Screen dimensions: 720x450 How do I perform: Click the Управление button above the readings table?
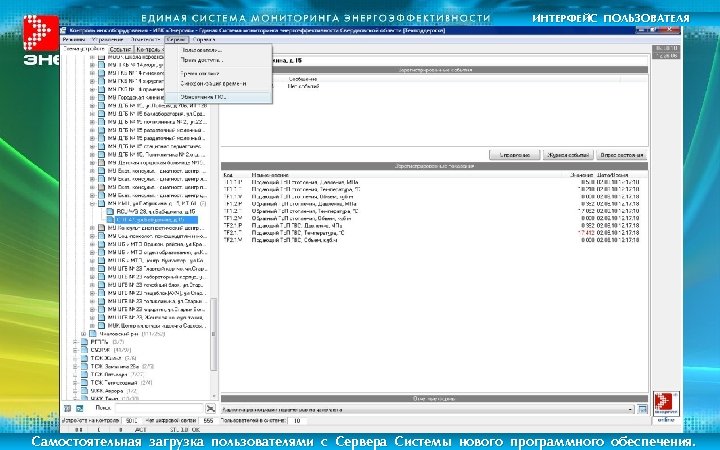514,155
